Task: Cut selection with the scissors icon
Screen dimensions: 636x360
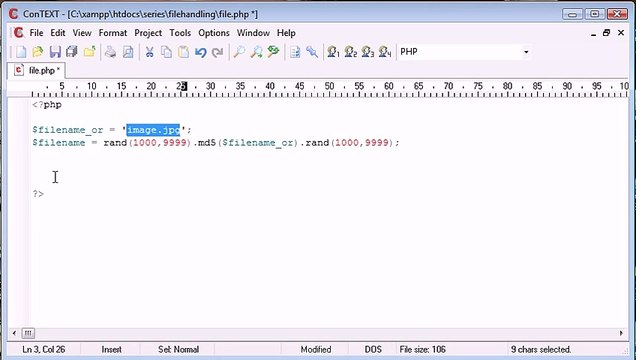Action: pos(149,52)
